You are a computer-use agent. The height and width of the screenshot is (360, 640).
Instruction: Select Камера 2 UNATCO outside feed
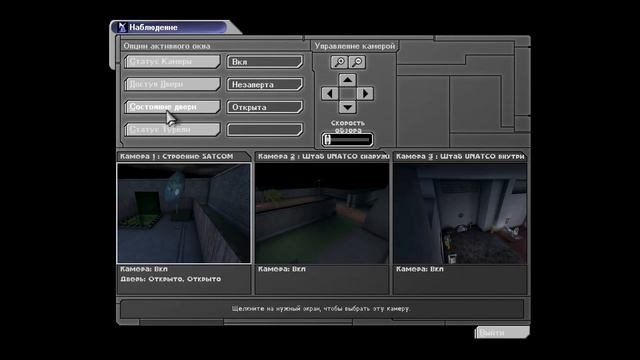(x=322, y=213)
